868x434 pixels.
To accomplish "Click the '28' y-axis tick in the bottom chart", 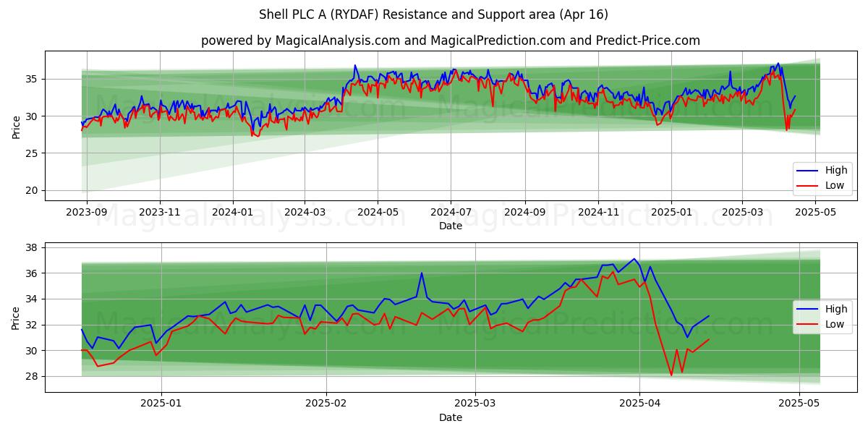I will point(33,377).
